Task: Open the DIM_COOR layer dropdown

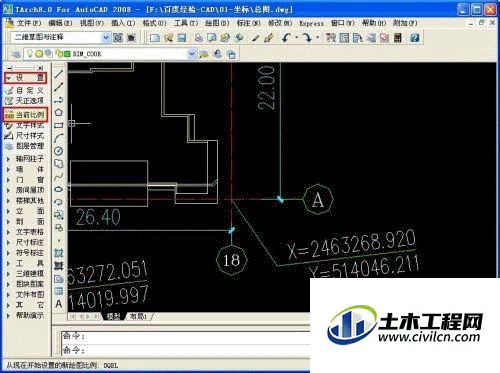Action: click(x=192, y=54)
